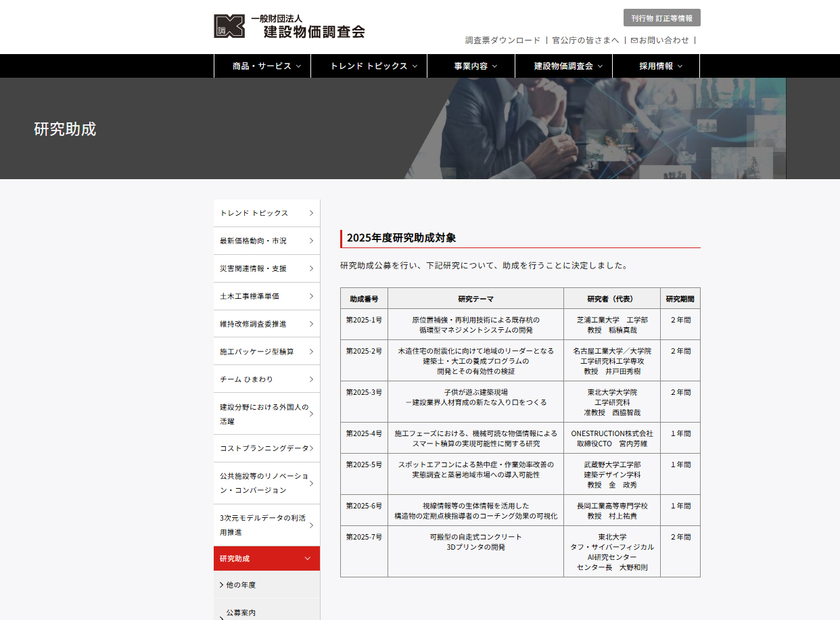
Task: Click the chevron arrow on トレンド トピックス sidebar item
Action: [x=311, y=213]
